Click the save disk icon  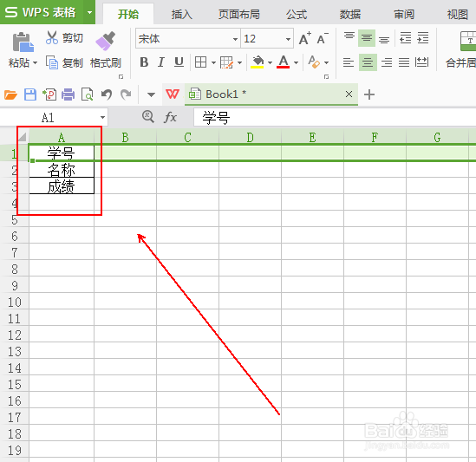(30, 94)
